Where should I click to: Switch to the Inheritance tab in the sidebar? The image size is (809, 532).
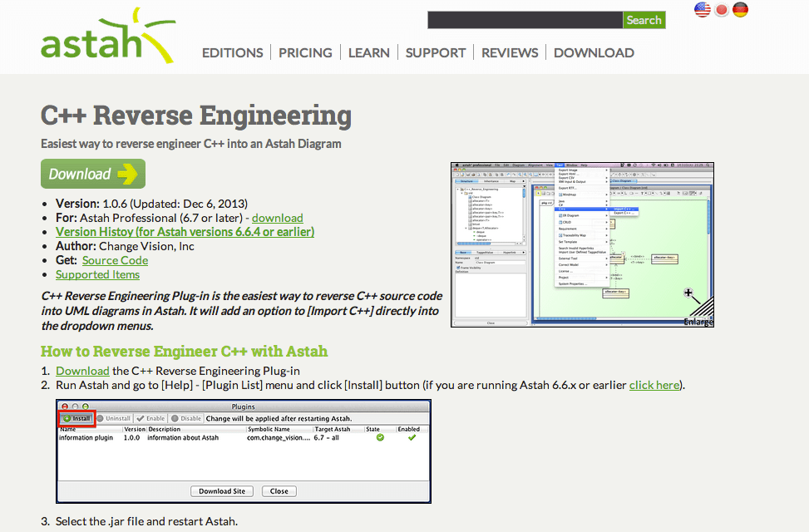pyautogui.click(x=490, y=181)
